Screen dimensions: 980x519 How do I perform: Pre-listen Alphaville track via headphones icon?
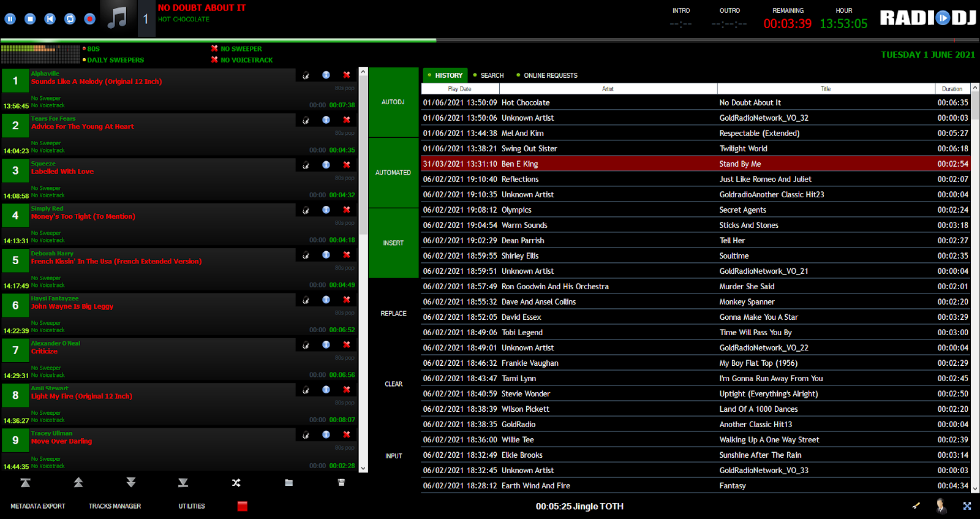tap(306, 75)
